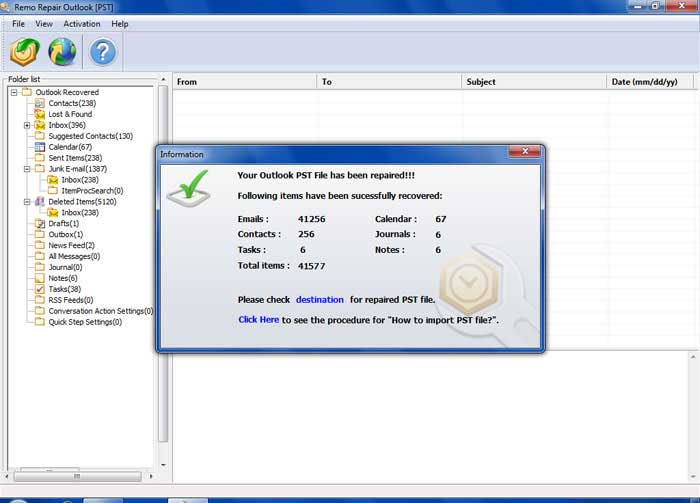Open the File menu
Viewport: 700px width, 503px height.
(x=18, y=24)
